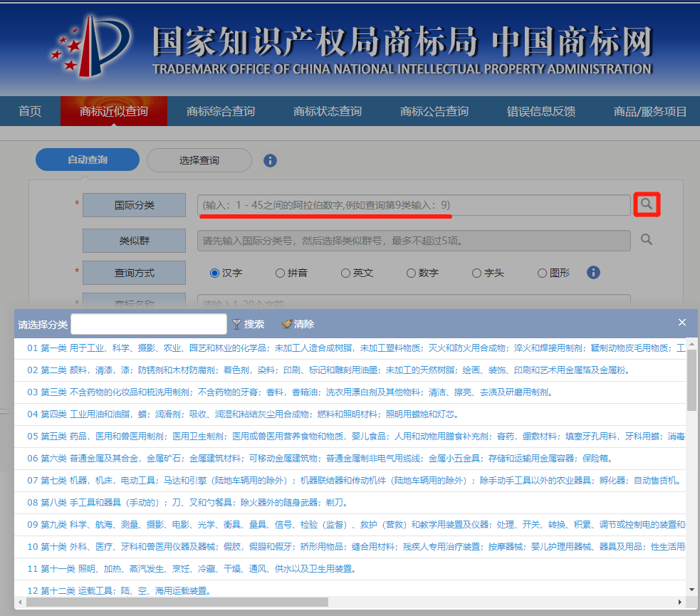Choose class 04 第四类 工业用油 row

[x=350, y=414]
